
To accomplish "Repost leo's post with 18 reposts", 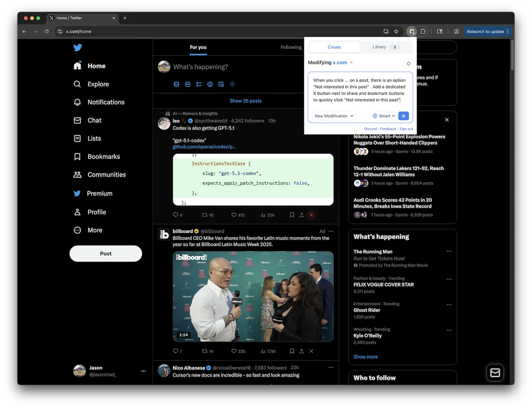I will point(207,215).
